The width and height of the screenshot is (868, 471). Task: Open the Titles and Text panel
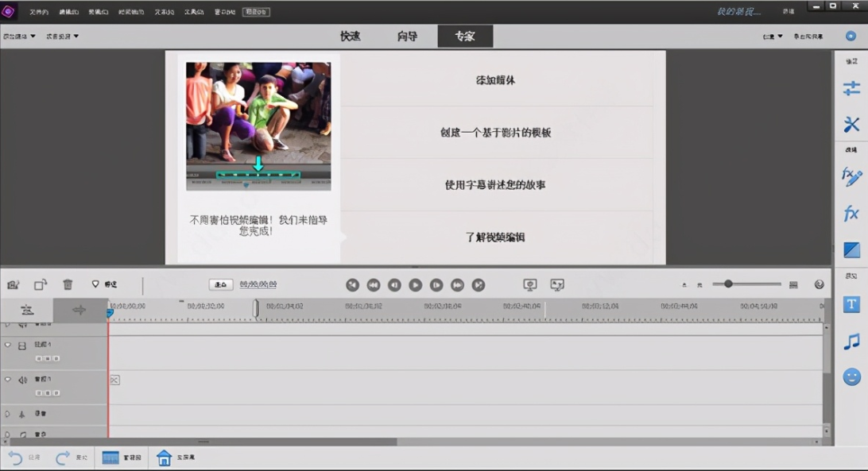pos(851,304)
